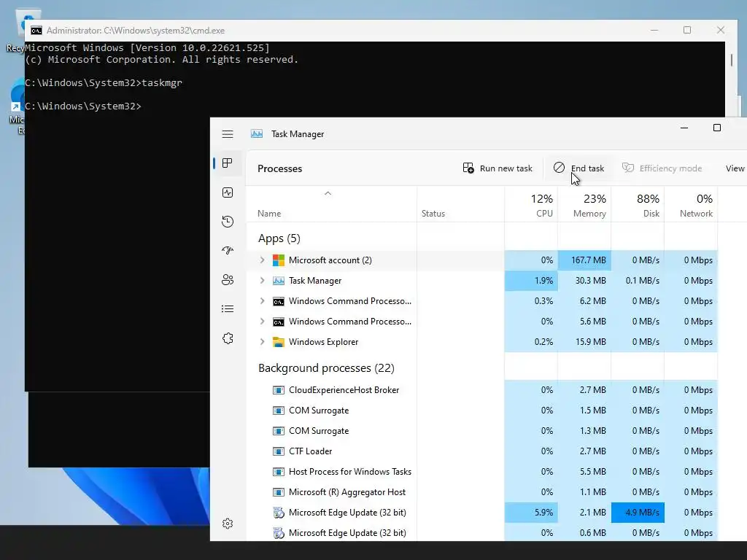Click the Microsoft account process icon
The image size is (747, 560).
click(278, 260)
